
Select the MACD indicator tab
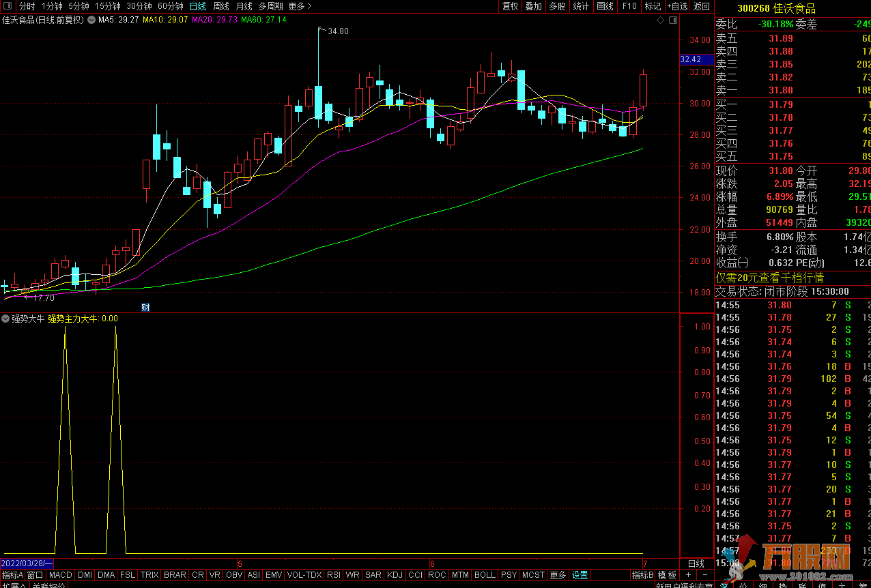click(61, 575)
